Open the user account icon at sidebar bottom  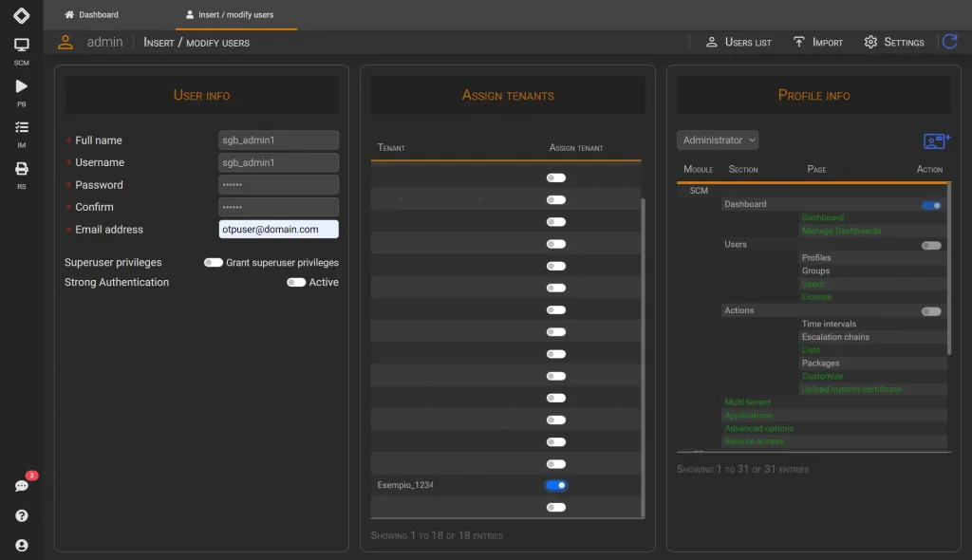[x=22, y=545]
